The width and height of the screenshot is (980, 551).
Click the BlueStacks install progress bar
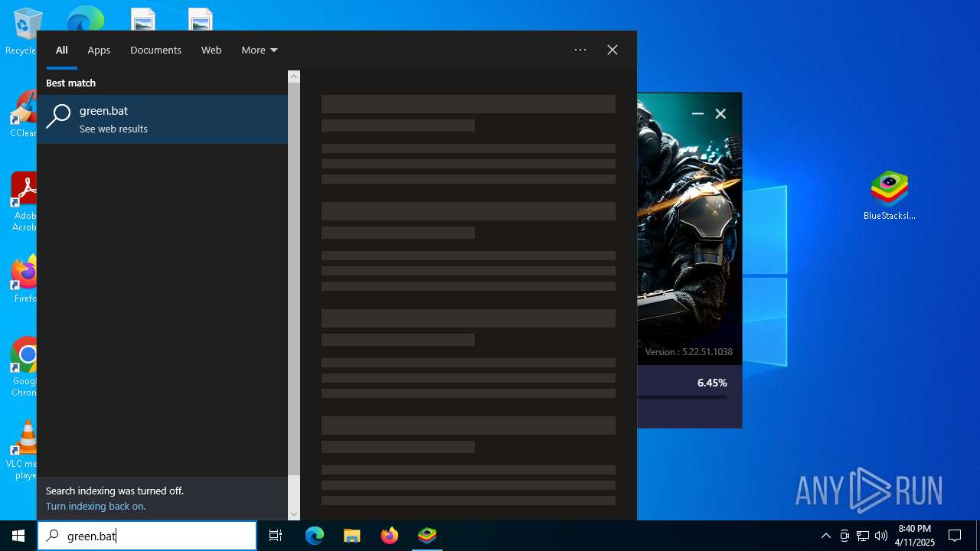click(x=681, y=397)
